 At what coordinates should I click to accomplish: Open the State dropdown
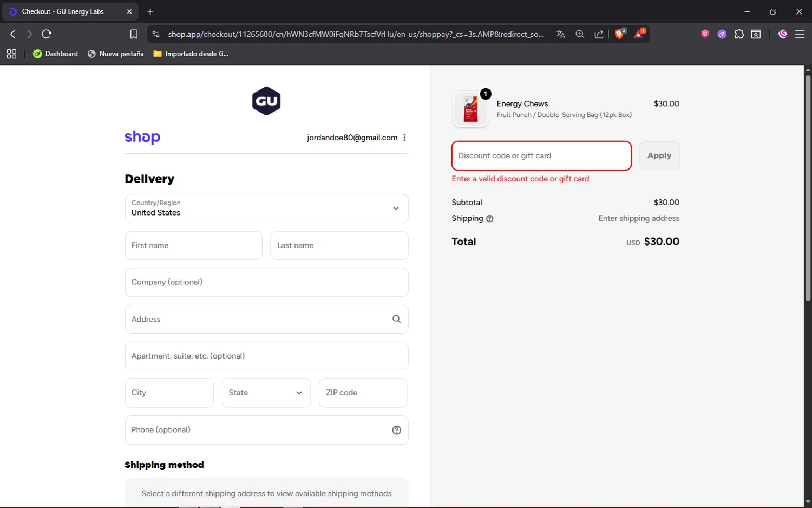[266, 393]
